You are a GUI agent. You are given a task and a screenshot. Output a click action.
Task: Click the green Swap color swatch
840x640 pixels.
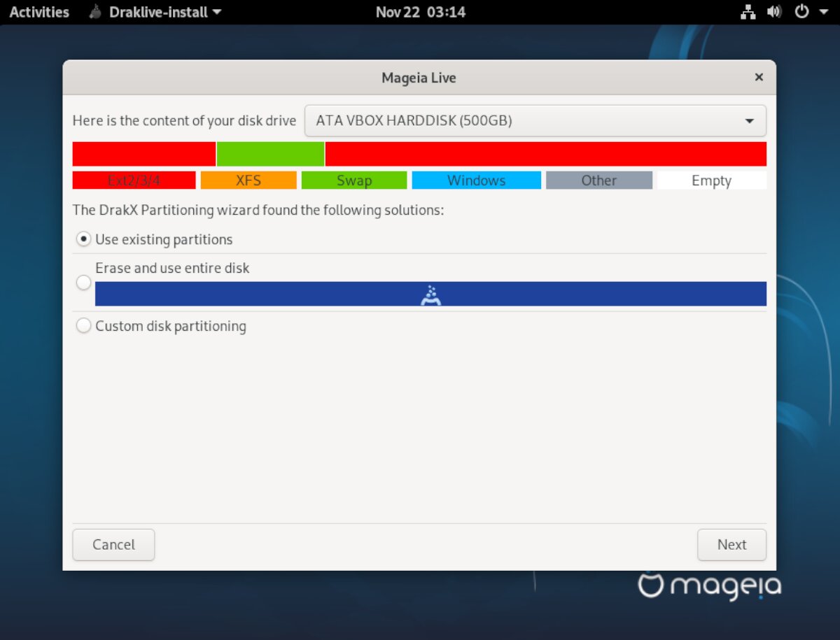353,180
